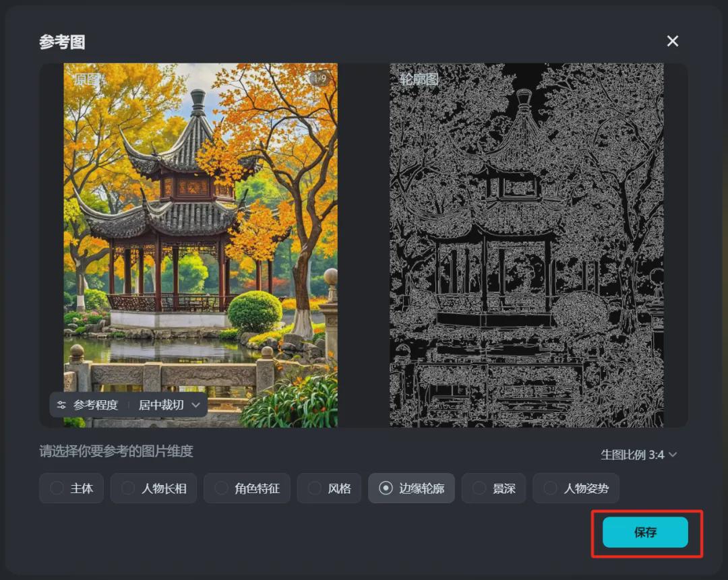This screenshot has width=728, height=580.
Task: Click the 保存 save button
Action: coord(644,531)
